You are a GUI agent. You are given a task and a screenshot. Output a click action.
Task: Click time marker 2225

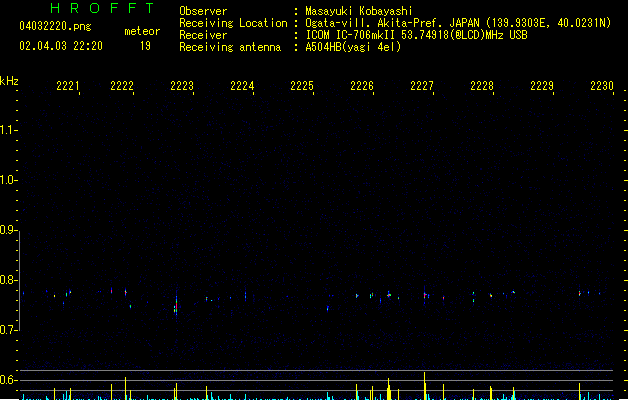pyautogui.click(x=302, y=86)
